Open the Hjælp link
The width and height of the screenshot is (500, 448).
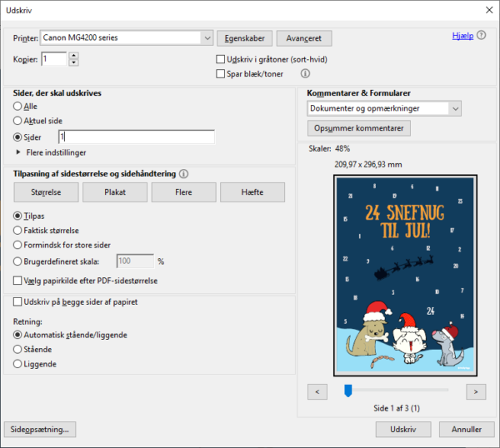click(462, 36)
